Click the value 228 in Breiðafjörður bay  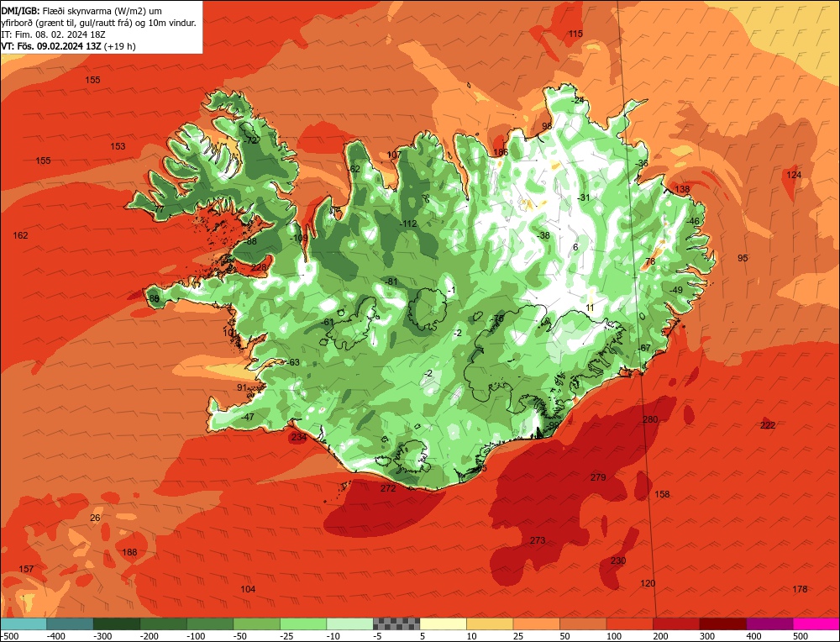coord(259,267)
